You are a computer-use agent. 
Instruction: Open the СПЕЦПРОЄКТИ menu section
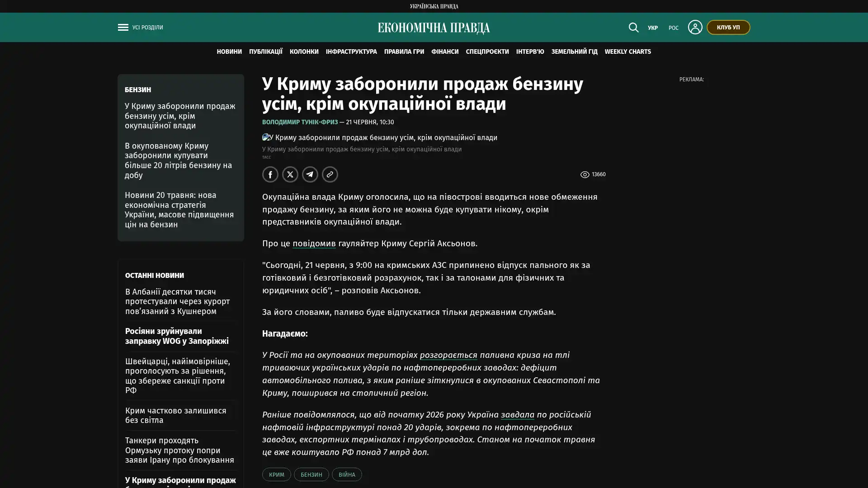pyautogui.click(x=487, y=52)
